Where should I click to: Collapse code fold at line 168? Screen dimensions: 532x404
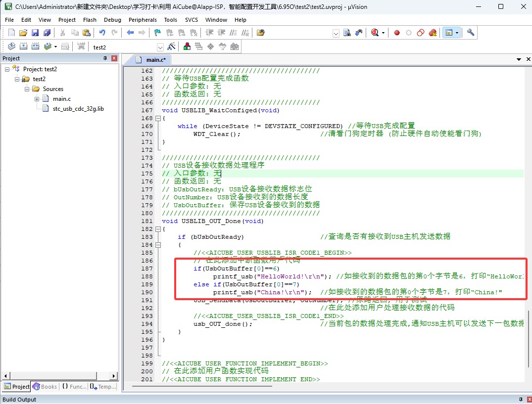click(x=158, y=118)
